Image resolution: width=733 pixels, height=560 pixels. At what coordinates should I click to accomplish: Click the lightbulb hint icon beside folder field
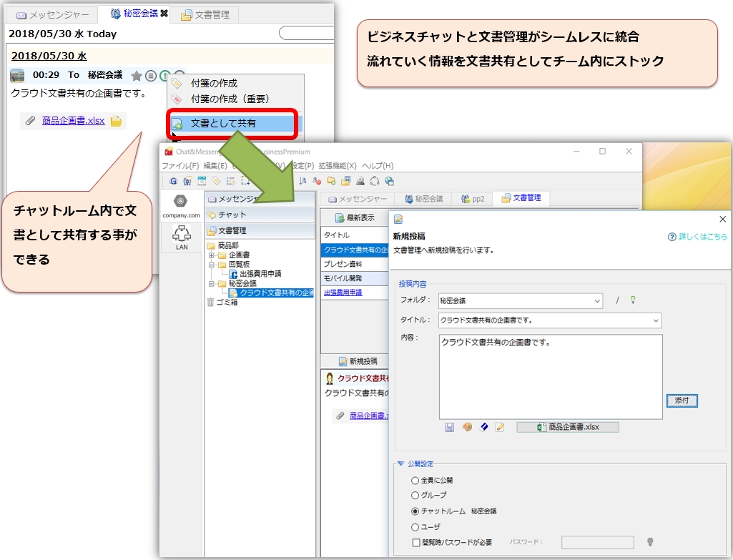coord(632,300)
